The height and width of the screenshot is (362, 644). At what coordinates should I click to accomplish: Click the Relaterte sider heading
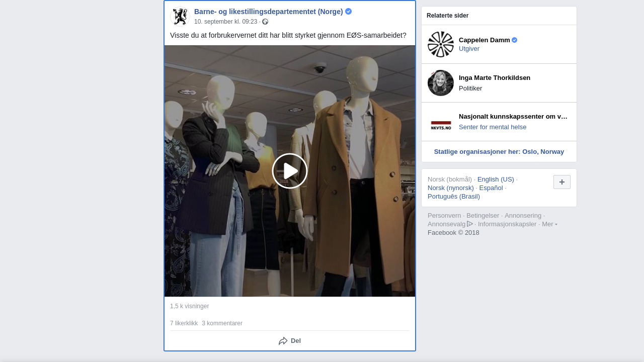(x=448, y=16)
